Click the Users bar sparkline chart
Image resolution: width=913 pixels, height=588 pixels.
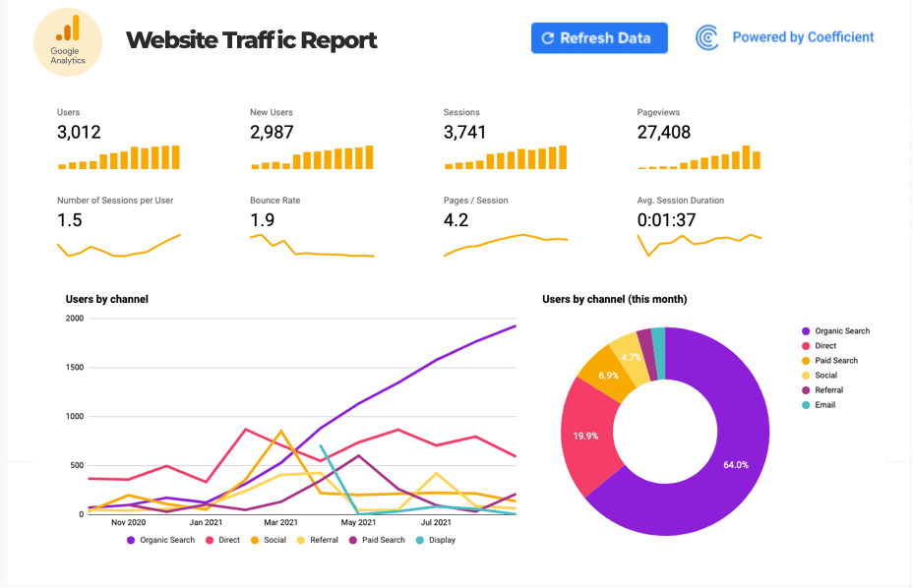(119, 157)
